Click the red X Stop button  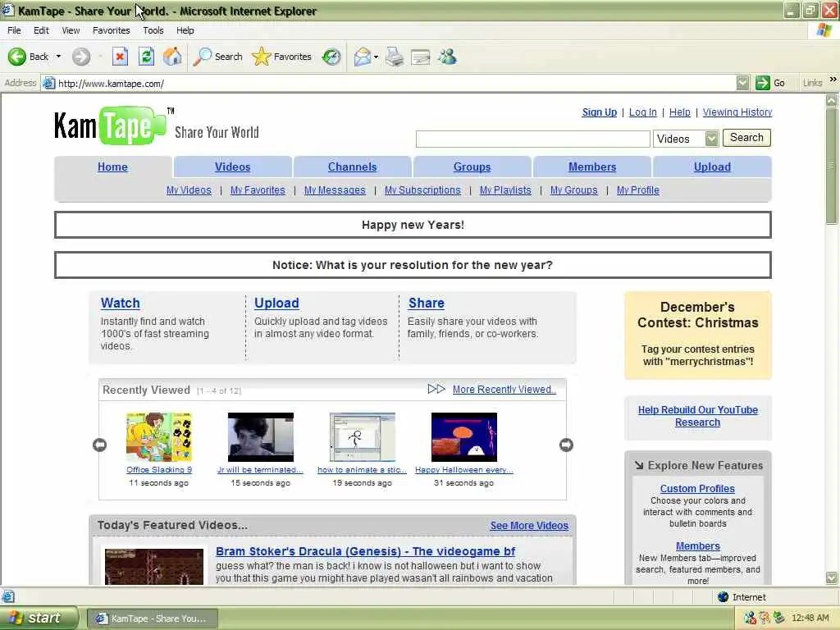120,57
